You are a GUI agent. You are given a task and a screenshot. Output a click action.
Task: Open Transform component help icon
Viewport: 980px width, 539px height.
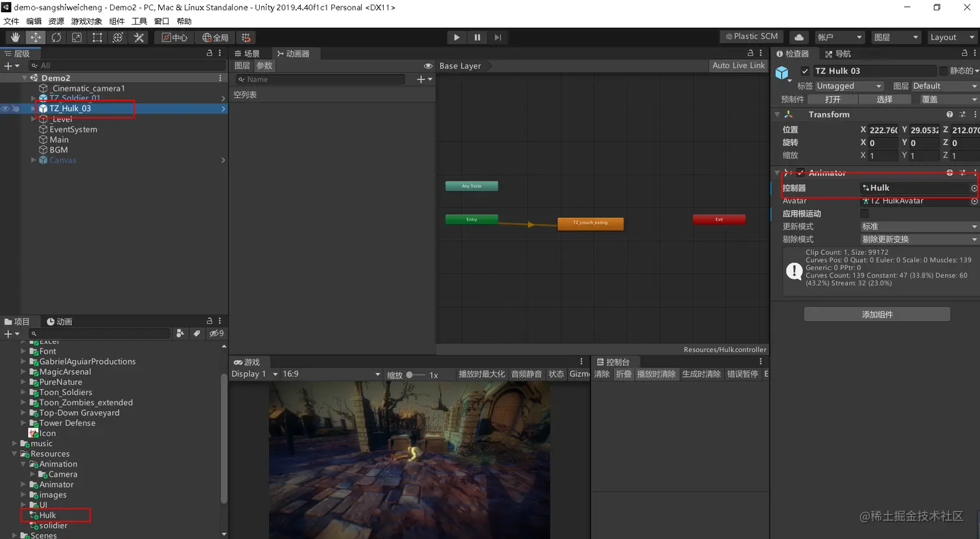tap(950, 114)
